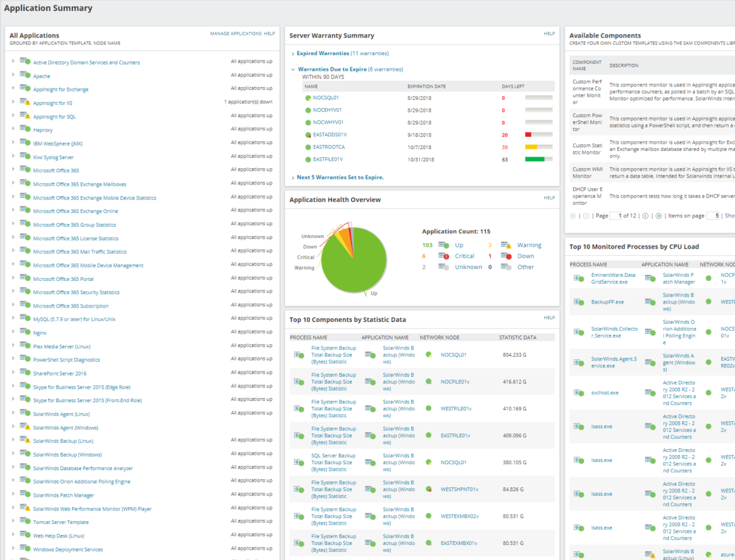Click the '1 application(s) down' status text
735x560 pixels.
click(x=248, y=101)
